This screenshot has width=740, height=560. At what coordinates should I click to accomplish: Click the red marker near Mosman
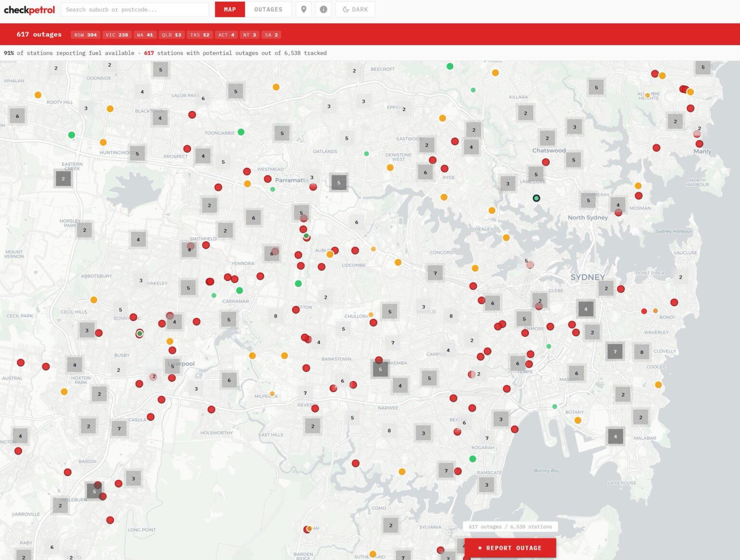click(638, 195)
